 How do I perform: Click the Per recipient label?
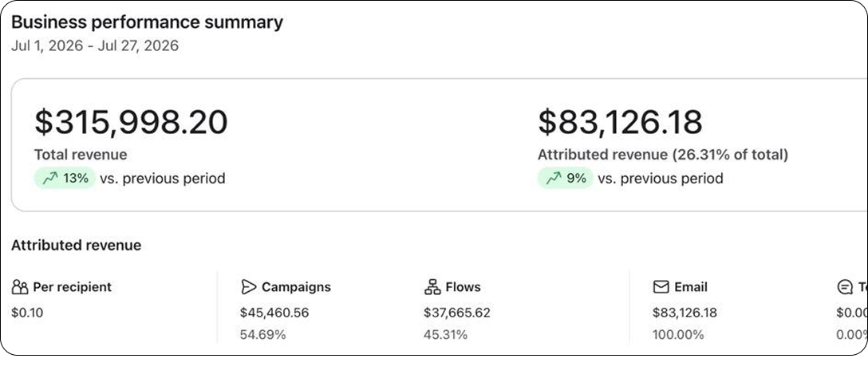(x=73, y=287)
